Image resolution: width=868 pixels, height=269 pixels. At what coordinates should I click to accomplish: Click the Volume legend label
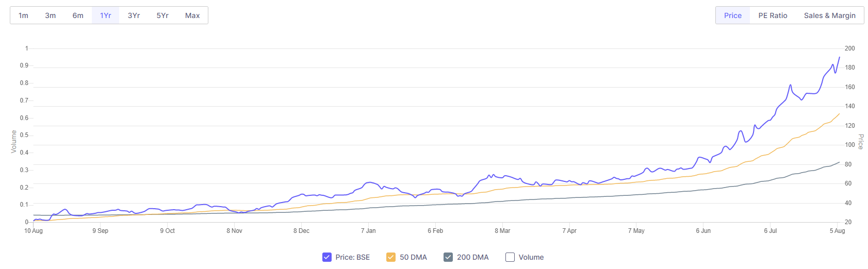click(x=531, y=257)
